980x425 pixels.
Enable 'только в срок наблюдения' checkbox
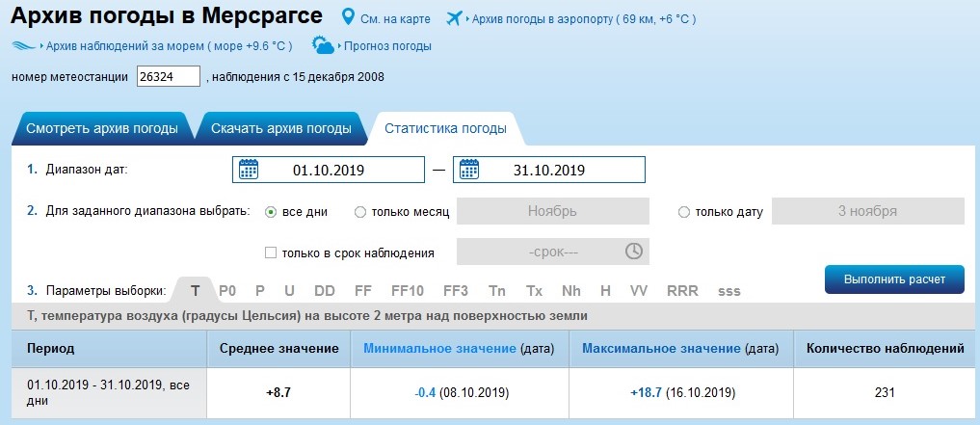(271, 252)
